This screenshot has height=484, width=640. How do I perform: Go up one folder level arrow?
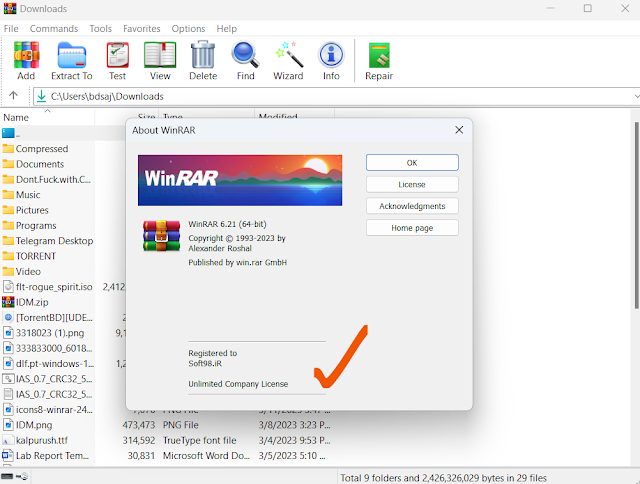13,95
